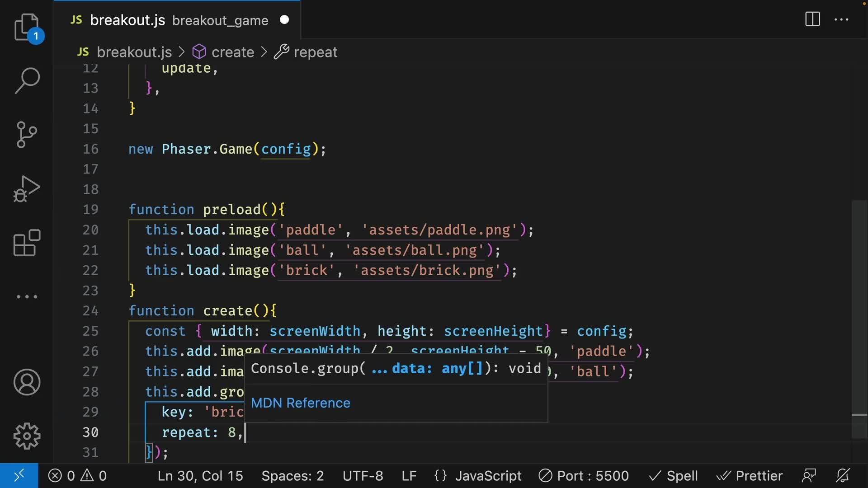The image size is (868, 488).
Task: Expand breadcrumb chevron after breakout.js
Action: 182,52
